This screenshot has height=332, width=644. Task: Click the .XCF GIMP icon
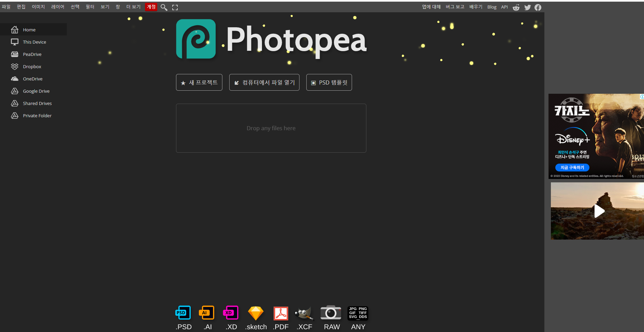point(304,313)
